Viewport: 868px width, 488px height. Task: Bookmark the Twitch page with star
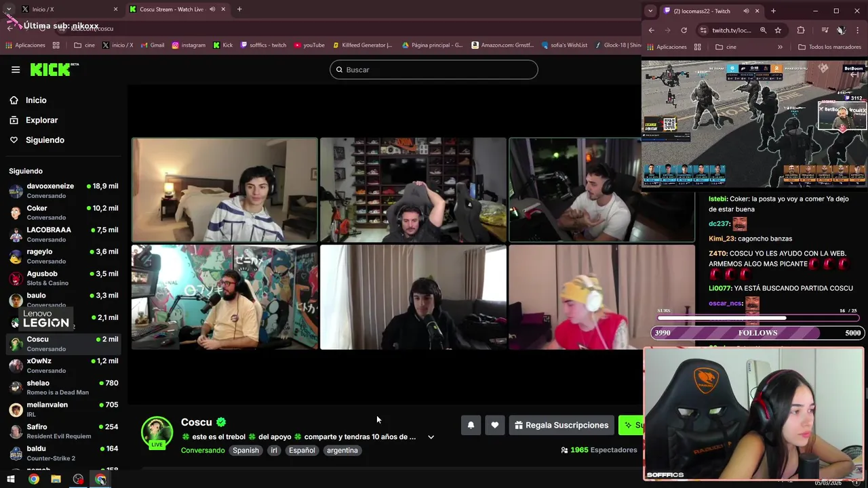point(778,30)
